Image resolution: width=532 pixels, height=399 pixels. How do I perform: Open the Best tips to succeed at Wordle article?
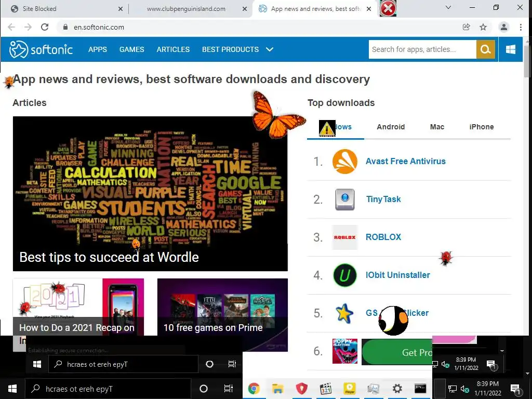click(x=150, y=194)
